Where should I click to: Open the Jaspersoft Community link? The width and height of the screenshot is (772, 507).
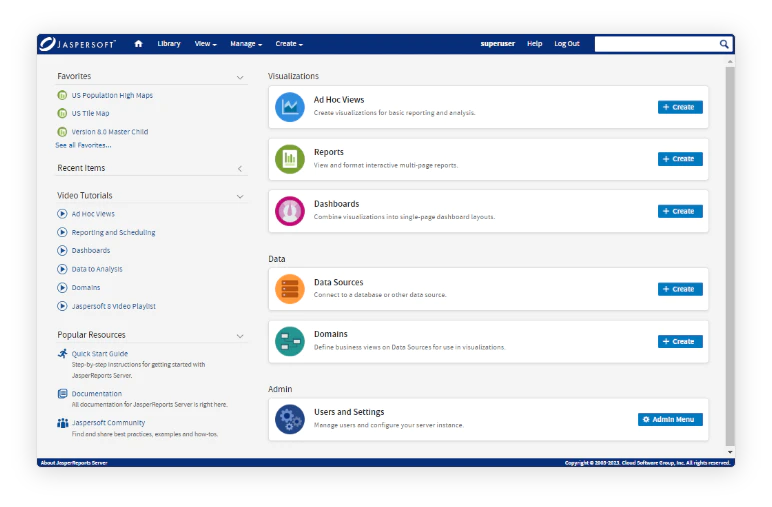(x=108, y=423)
